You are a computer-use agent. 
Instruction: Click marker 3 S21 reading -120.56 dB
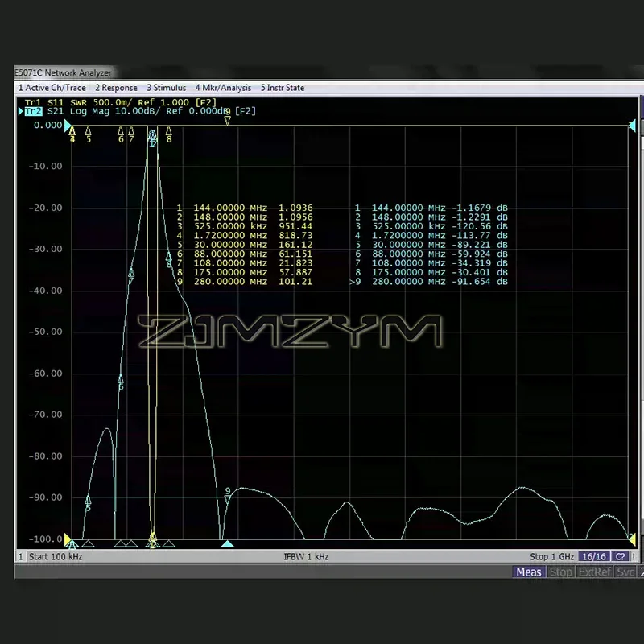pyautogui.click(x=480, y=226)
